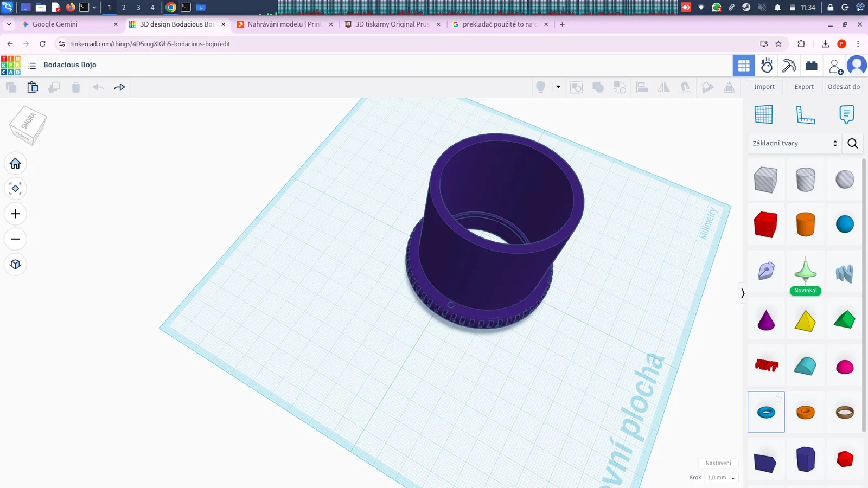Switch to the 3D design grid view
This screenshot has height=488, width=868.
tap(744, 66)
